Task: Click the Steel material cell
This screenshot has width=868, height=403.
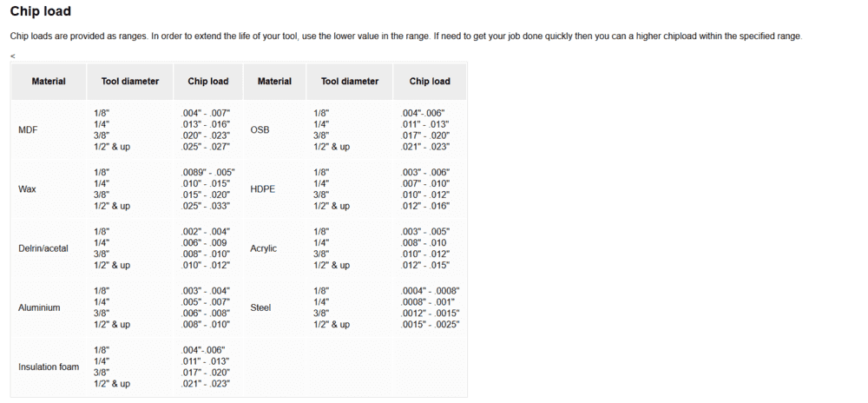Action: pos(260,307)
